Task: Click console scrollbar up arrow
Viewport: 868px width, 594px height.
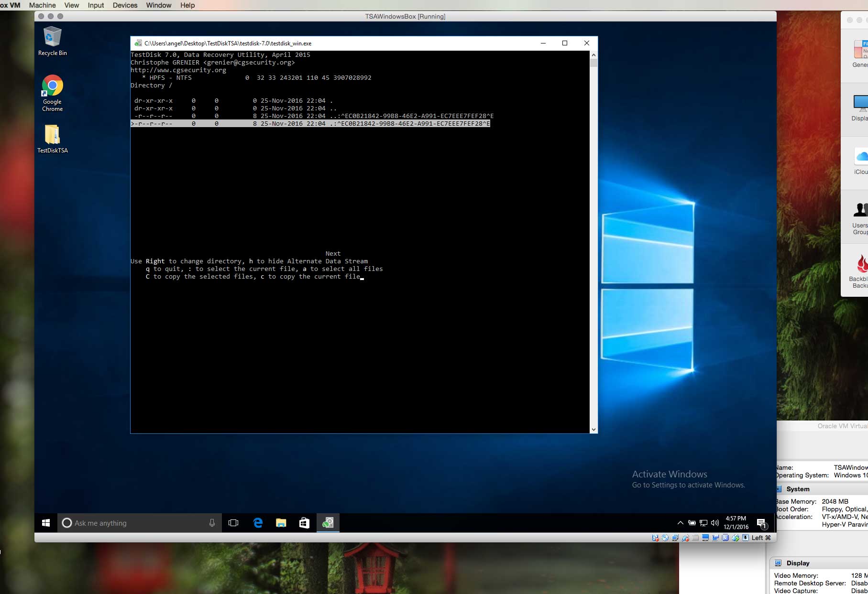Action: point(593,54)
